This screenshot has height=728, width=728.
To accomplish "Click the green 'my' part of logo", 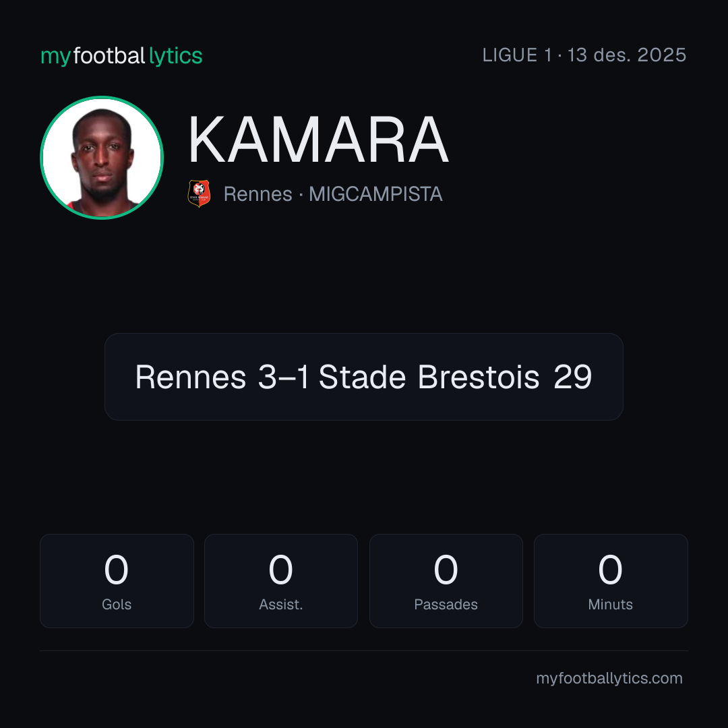I will tap(56, 57).
